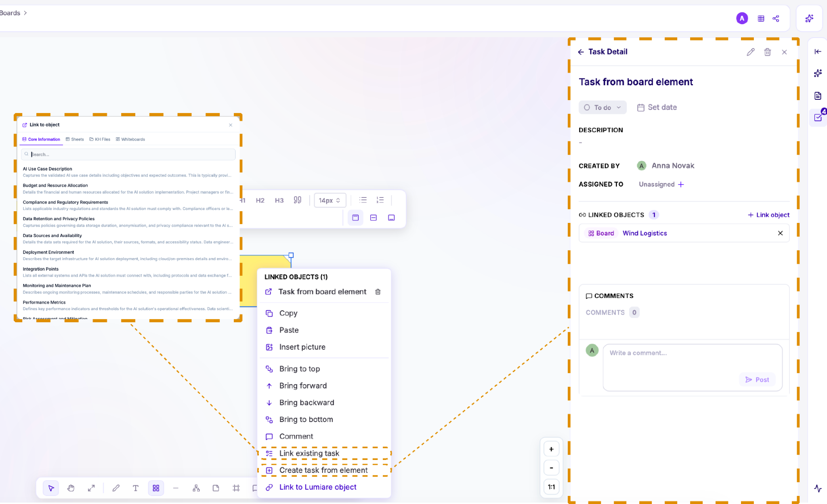Toggle numbered list formatting

coord(380,200)
